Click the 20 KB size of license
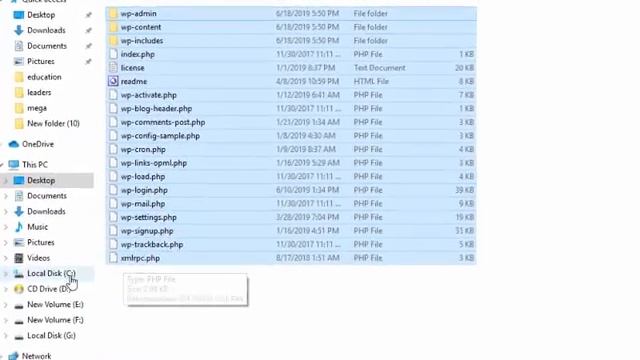 pos(464,68)
